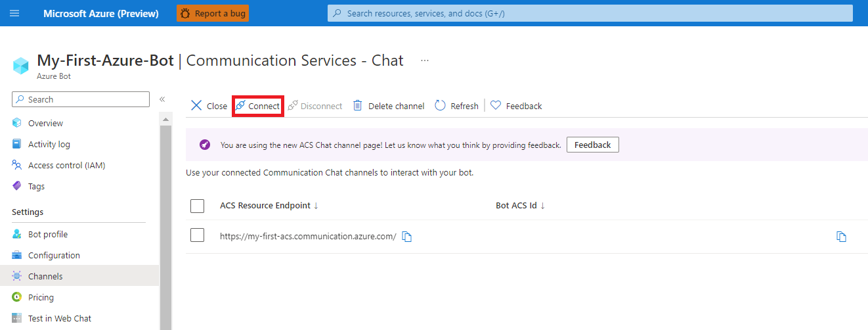Click the Feedback button in banner

[x=593, y=145]
